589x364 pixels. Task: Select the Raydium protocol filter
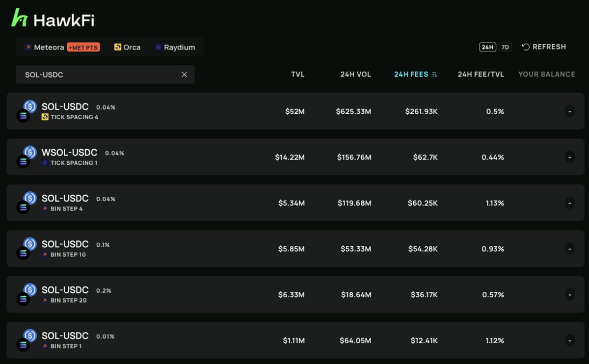[x=175, y=47]
